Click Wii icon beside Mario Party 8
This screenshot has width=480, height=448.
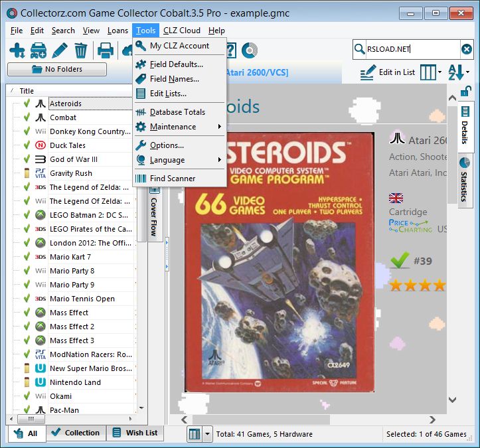pos(40,271)
